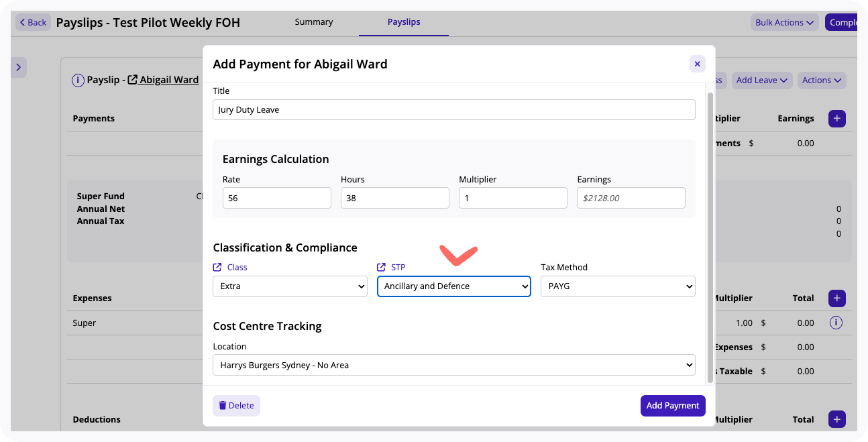
Task: Click the Back button
Action: pos(33,22)
